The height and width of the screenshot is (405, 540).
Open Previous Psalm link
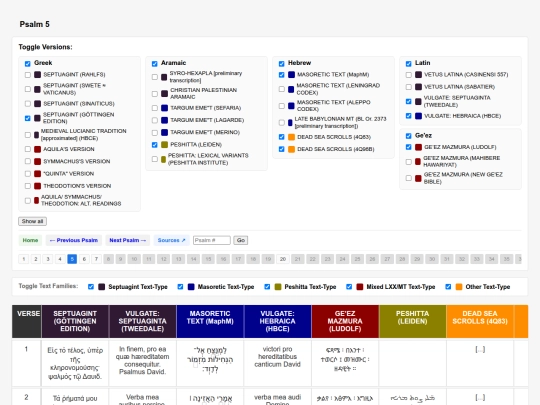pos(74,240)
